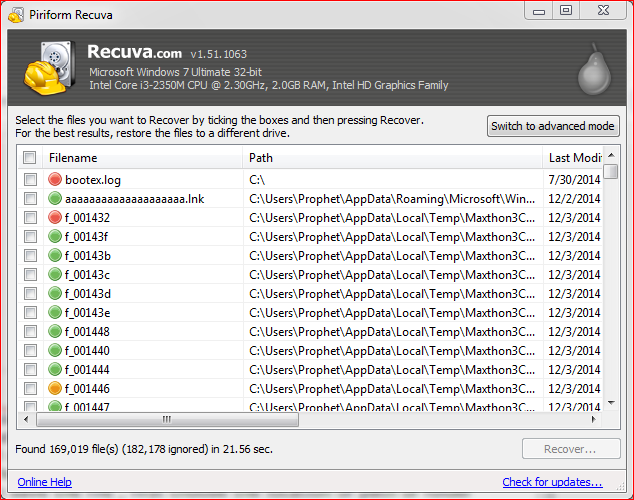Minimize the Piriform Recuva window
Viewport: 634px width, 500px height.
click(x=539, y=11)
